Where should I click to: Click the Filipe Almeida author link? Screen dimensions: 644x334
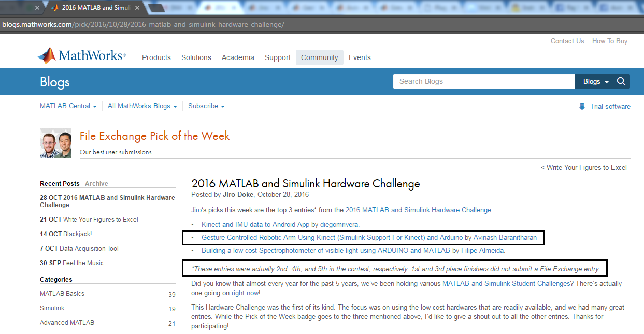click(482, 251)
